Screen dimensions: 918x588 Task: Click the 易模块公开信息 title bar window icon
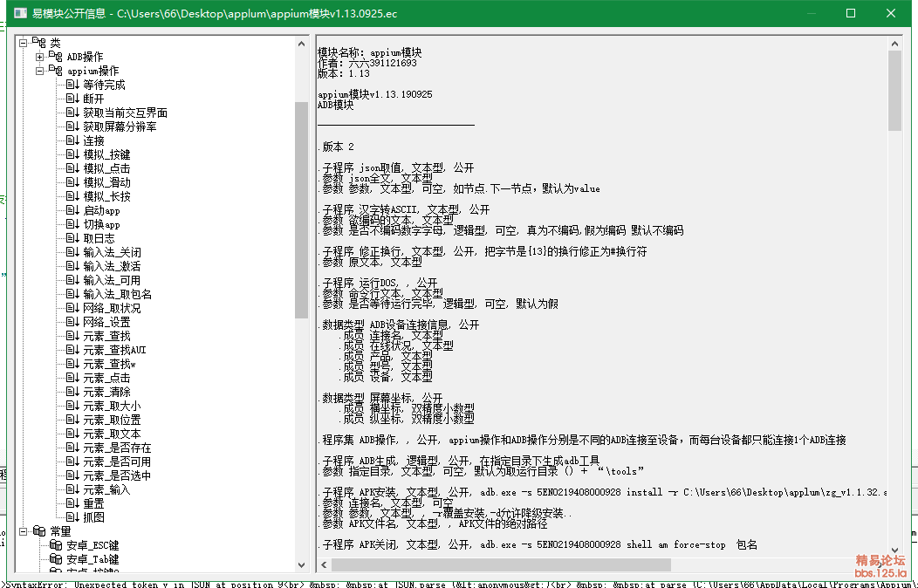[20, 13]
